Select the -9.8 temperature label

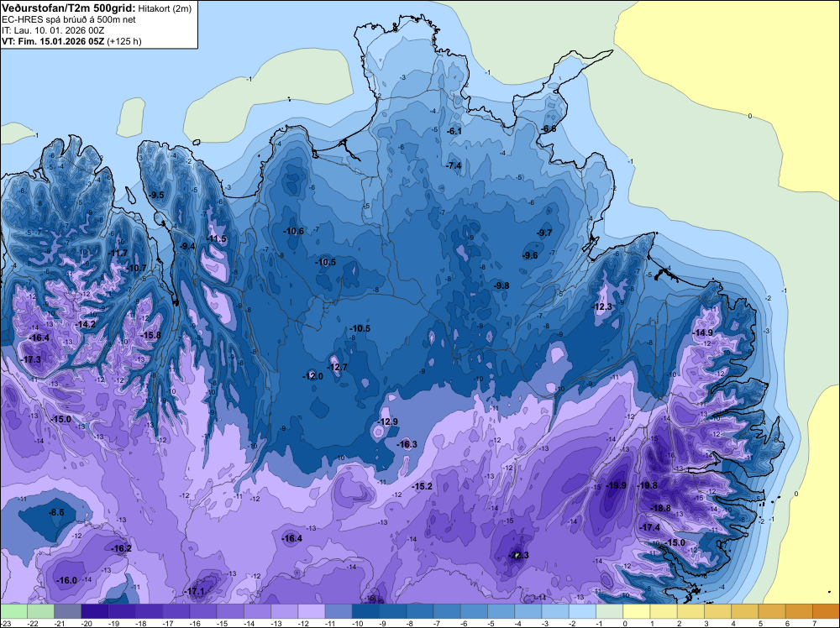(501, 286)
